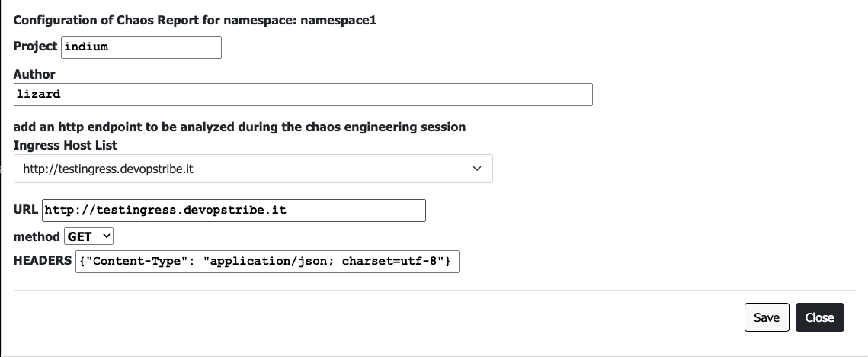The width and height of the screenshot is (868, 357).
Task: Click the HEADERS label
Action: [43, 261]
